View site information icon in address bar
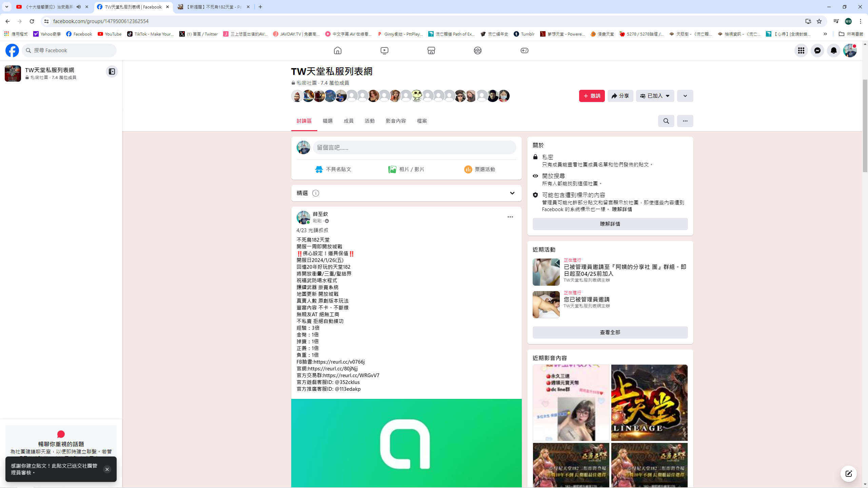Viewport: 868px width, 488px height. click(x=46, y=21)
